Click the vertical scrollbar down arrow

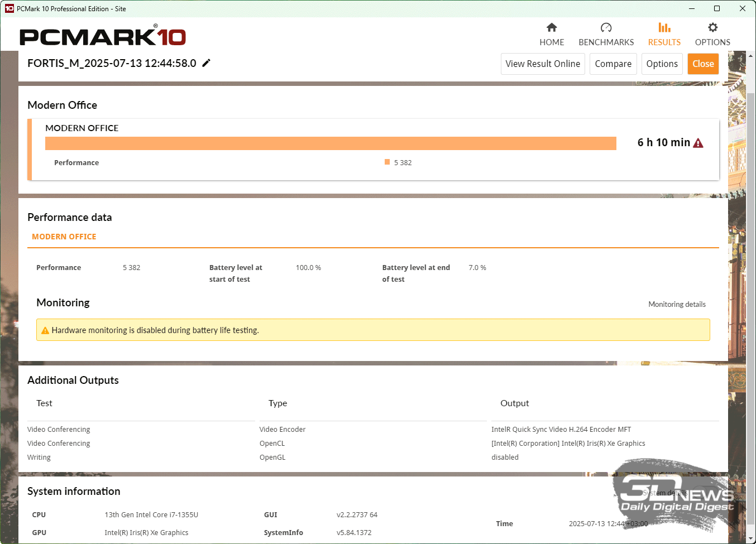751,539
